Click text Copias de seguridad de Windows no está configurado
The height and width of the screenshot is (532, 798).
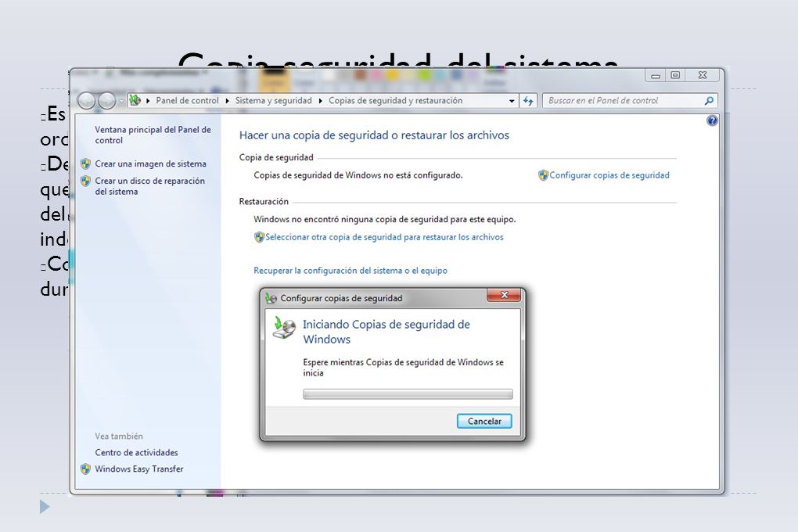point(358,175)
